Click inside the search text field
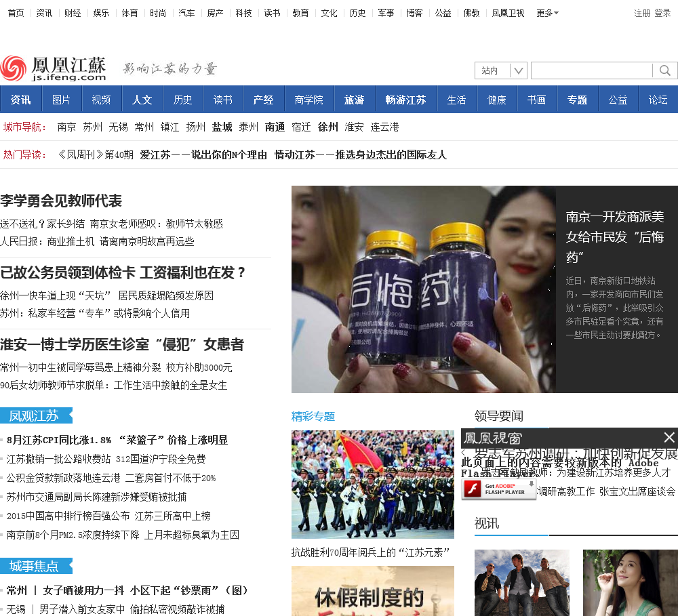The width and height of the screenshot is (678, 616). [x=591, y=70]
